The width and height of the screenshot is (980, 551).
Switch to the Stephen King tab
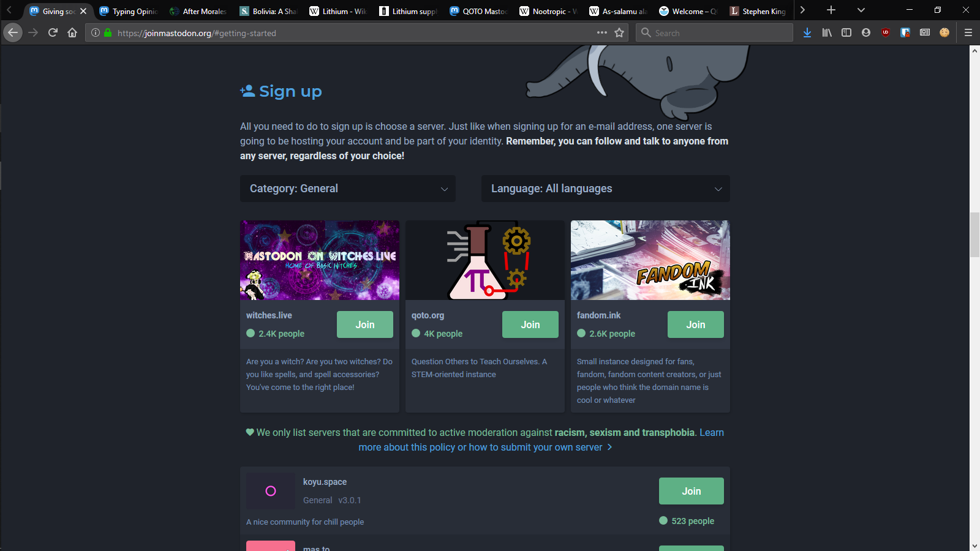click(758, 11)
